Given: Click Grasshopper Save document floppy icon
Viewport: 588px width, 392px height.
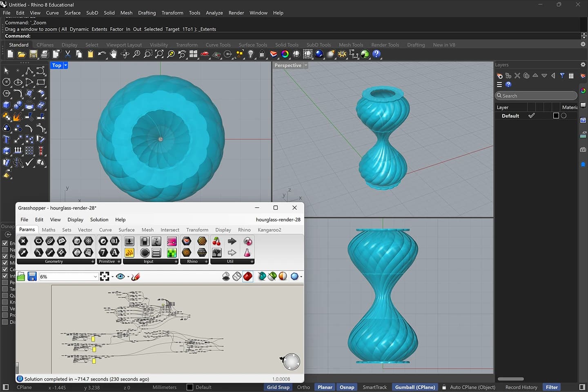Looking at the screenshot, I should (32, 276).
